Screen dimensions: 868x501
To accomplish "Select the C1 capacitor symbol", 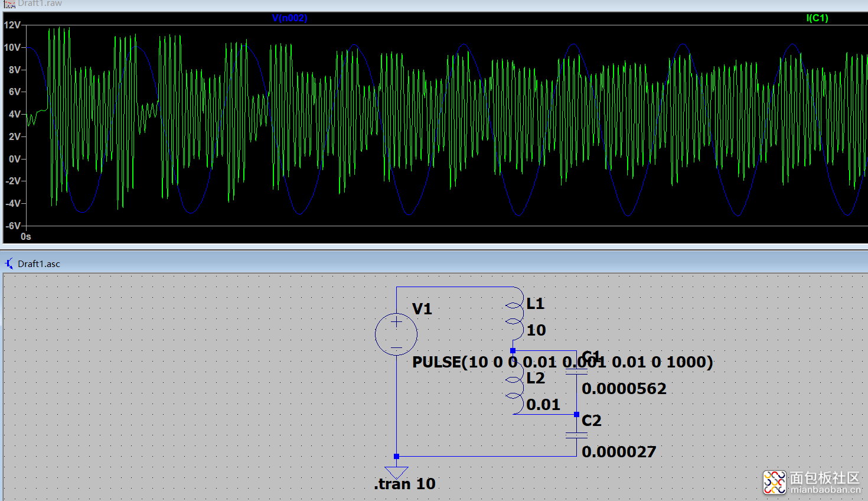I will coord(576,372).
